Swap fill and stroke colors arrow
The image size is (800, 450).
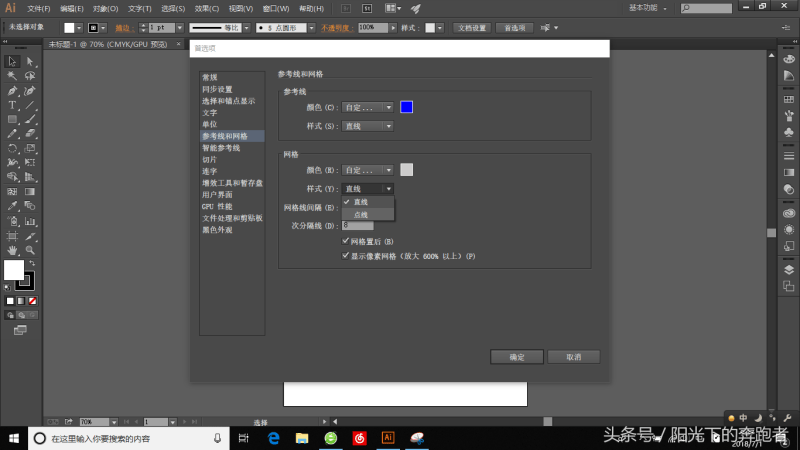[32, 263]
